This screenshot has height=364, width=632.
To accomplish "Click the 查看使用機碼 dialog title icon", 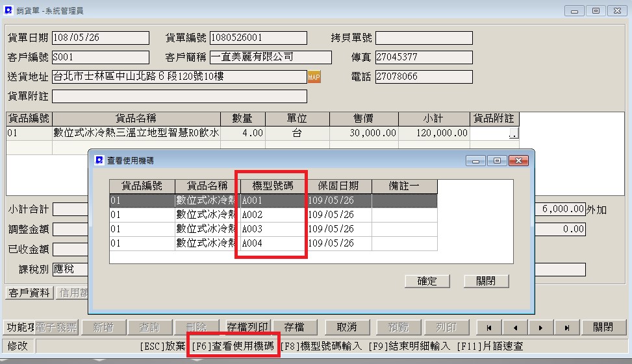I will [x=99, y=160].
